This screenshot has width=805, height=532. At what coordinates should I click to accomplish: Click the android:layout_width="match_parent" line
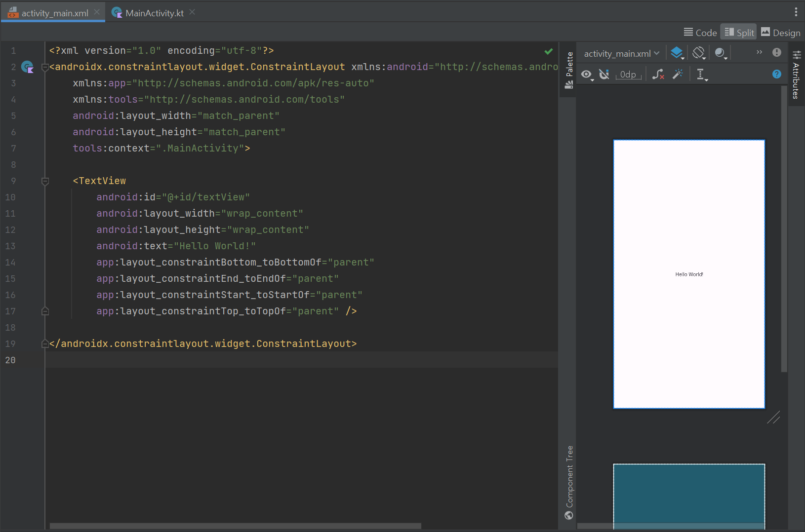click(176, 115)
